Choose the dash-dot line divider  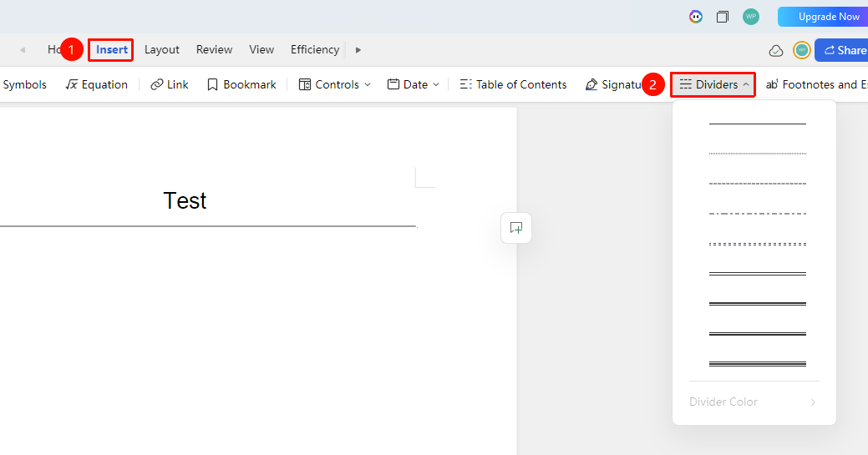point(757,214)
